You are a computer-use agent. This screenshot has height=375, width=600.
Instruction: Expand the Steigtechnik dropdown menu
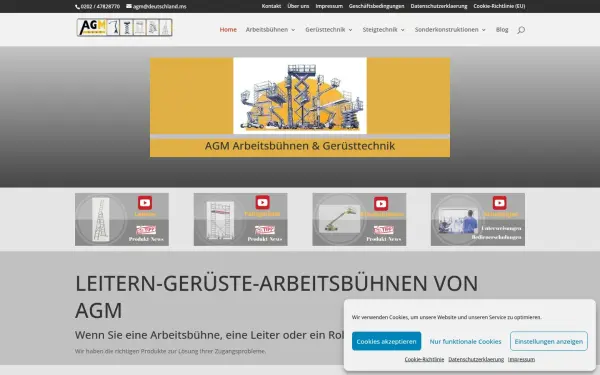[x=383, y=30]
